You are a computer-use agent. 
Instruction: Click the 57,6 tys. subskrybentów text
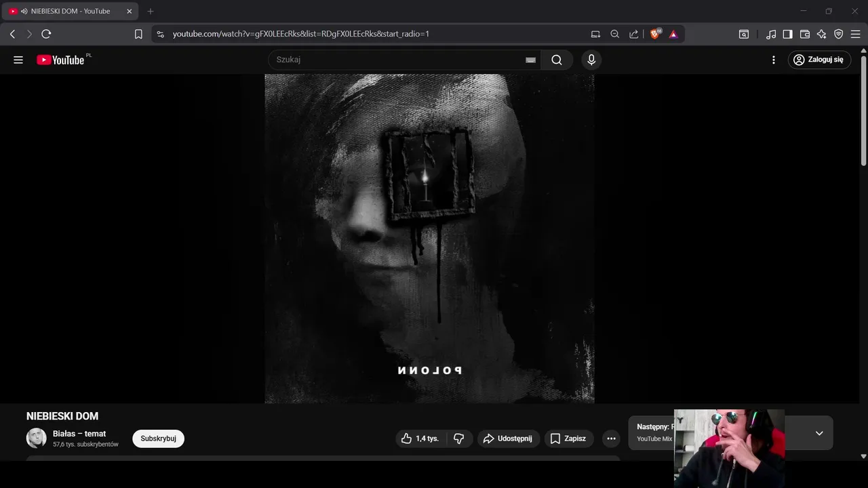(85, 445)
